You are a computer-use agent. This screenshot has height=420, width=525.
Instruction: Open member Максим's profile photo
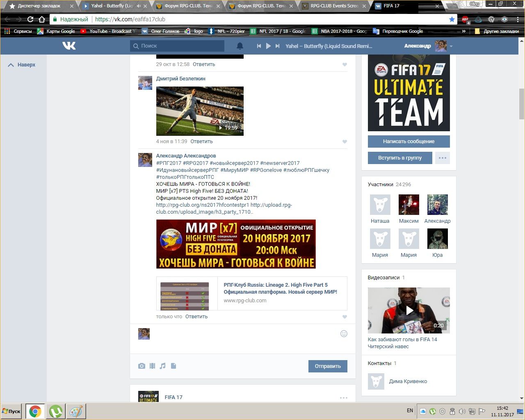point(409,205)
